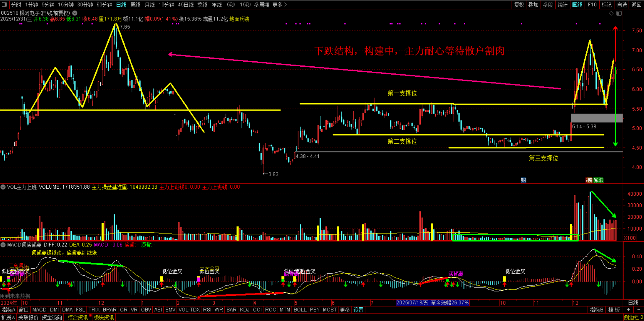
Task: Toggle the right info panel icon
Action: (x=619, y=13)
